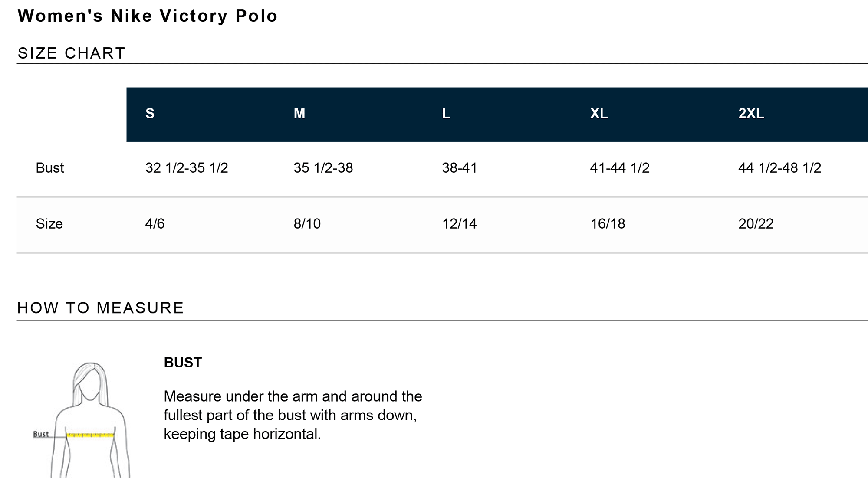Click bust value 35 1/2-38
The image size is (868, 478).
pyautogui.click(x=323, y=168)
